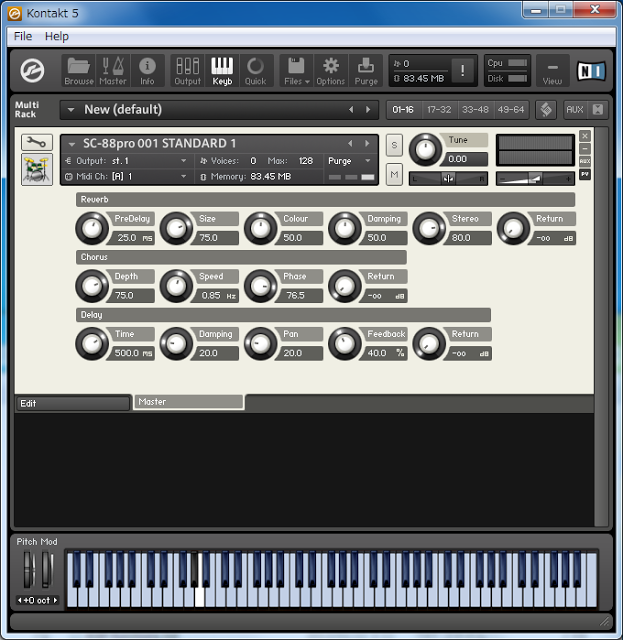Switch to the Master tab

pyautogui.click(x=188, y=402)
